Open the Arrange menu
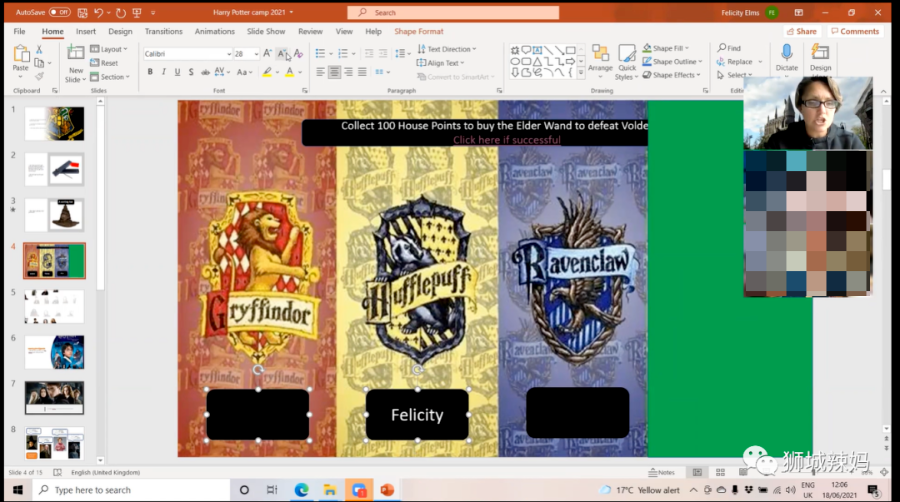This screenshot has height=502, width=900. pyautogui.click(x=600, y=59)
